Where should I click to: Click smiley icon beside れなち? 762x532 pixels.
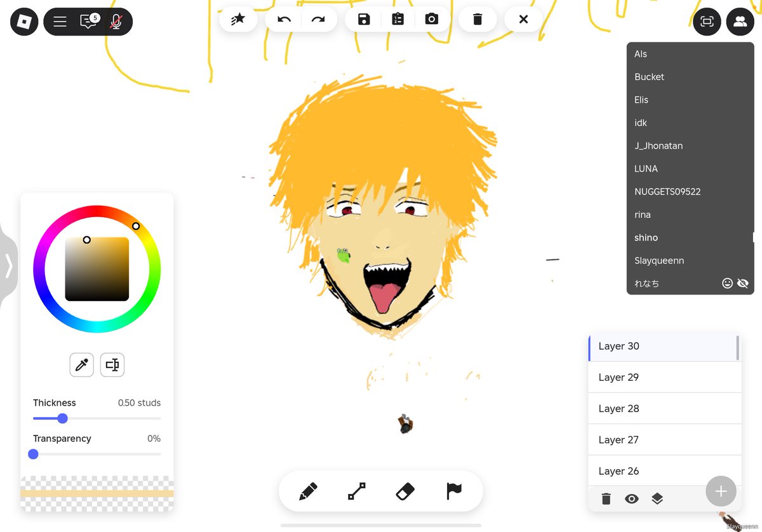(x=728, y=283)
